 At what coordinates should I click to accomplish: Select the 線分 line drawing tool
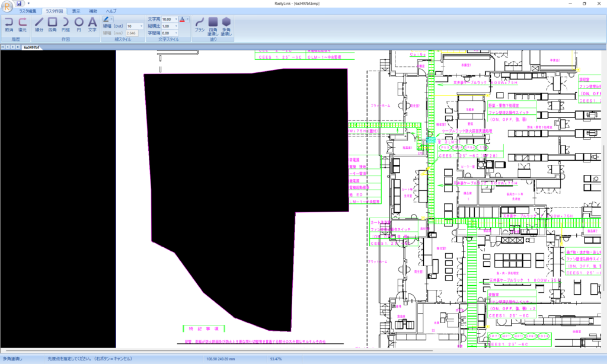39,24
